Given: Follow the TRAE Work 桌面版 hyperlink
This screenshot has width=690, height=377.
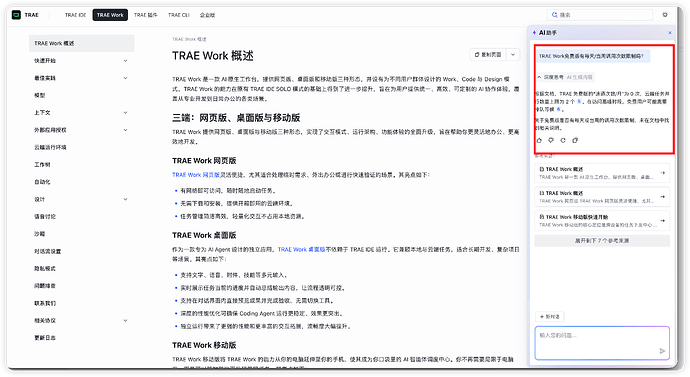Looking at the screenshot, I should coord(301,249).
